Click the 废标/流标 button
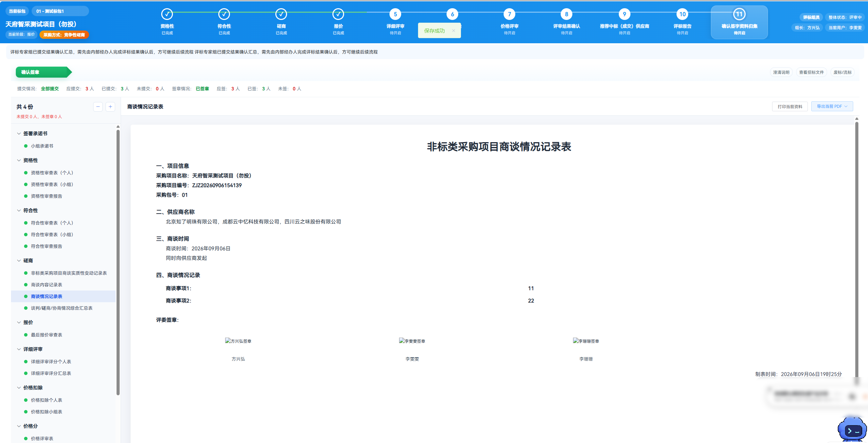Screen dimensions: 868x443 point(843,72)
